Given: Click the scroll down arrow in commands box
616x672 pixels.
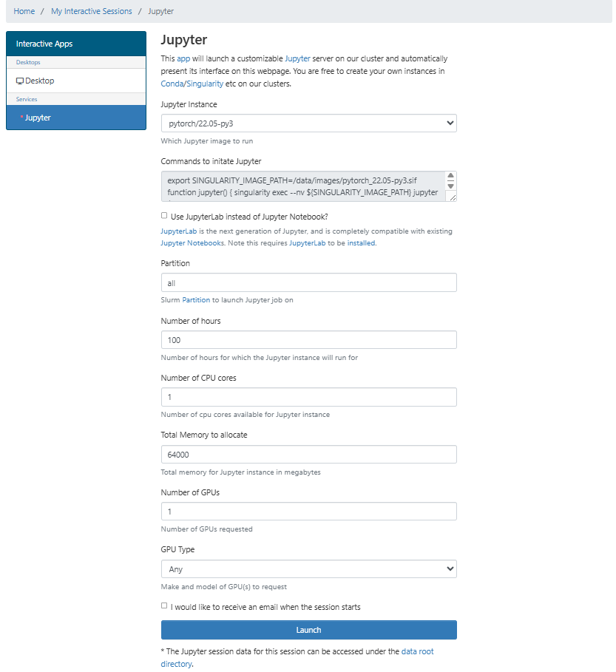Looking at the screenshot, I should 450,186.
